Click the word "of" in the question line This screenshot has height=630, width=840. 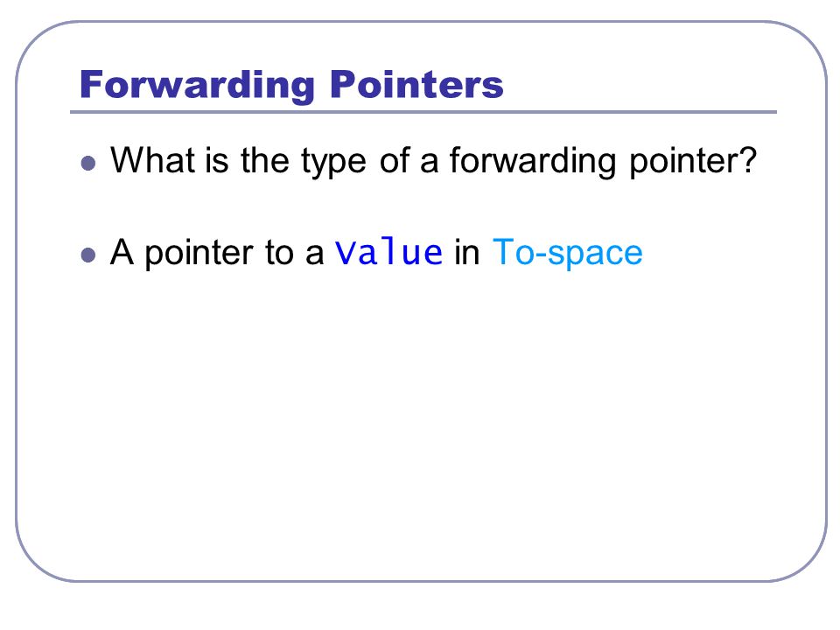point(395,159)
